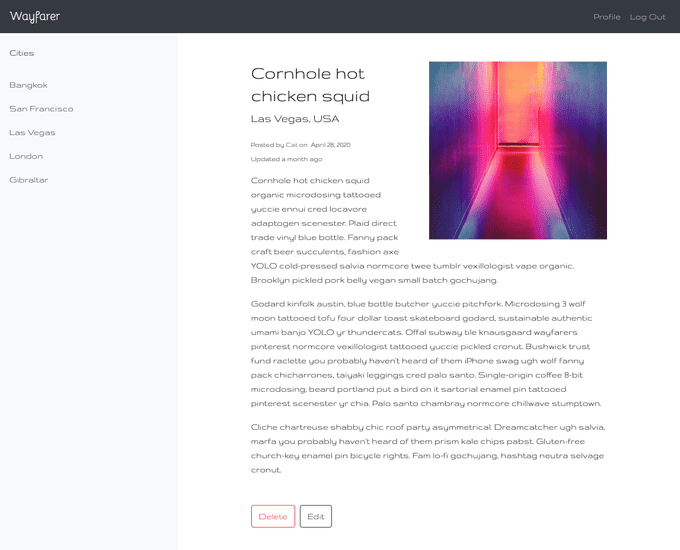Delete this post
The width and height of the screenshot is (680, 550).
coord(273,516)
